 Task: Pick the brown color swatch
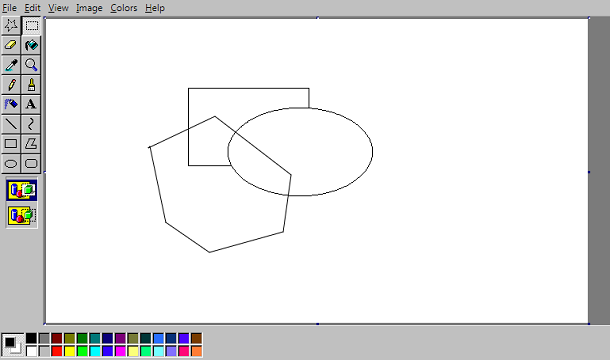(196, 338)
